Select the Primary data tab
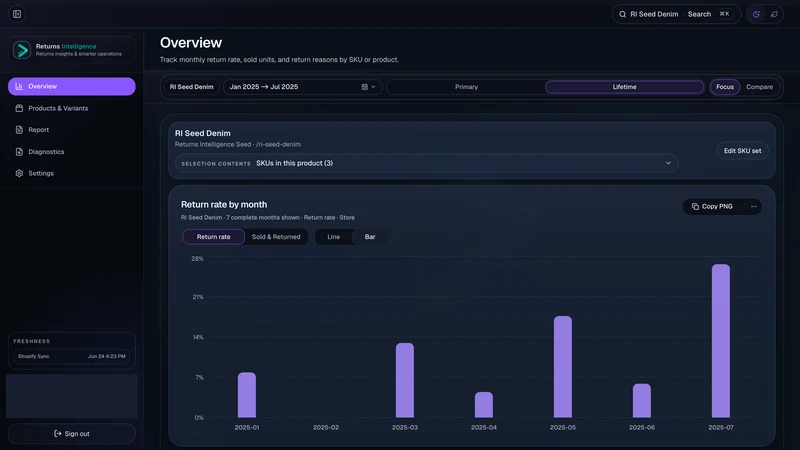This screenshot has width=800, height=450. [466, 87]
